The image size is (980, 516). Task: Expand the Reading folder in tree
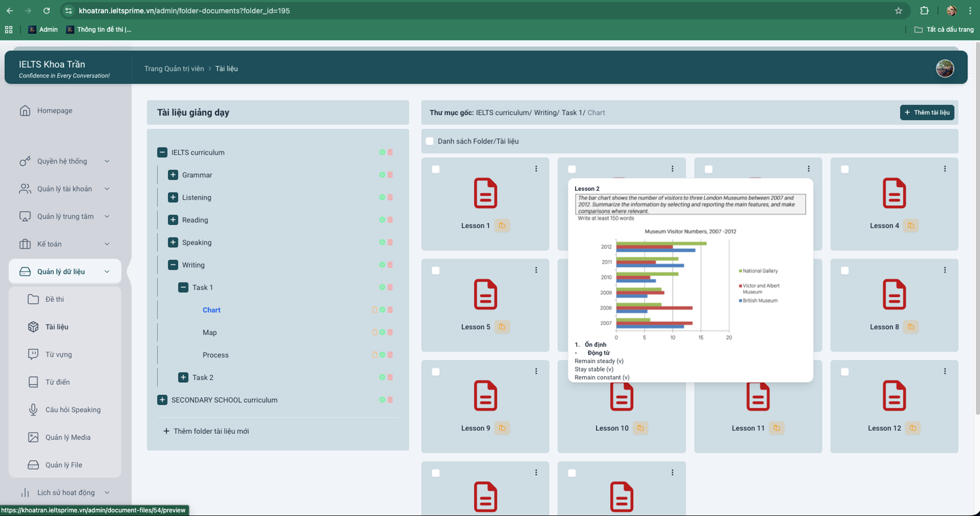point(173,220)
